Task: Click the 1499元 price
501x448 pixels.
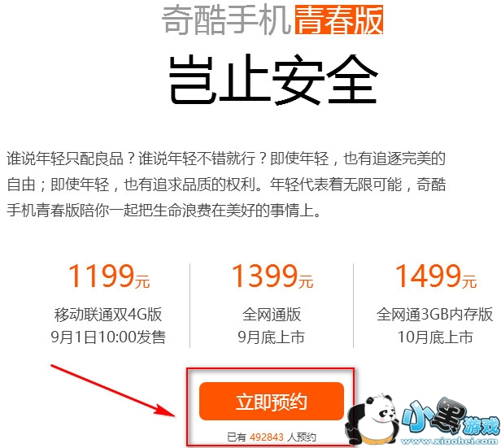Action: (x=436, y=276)
